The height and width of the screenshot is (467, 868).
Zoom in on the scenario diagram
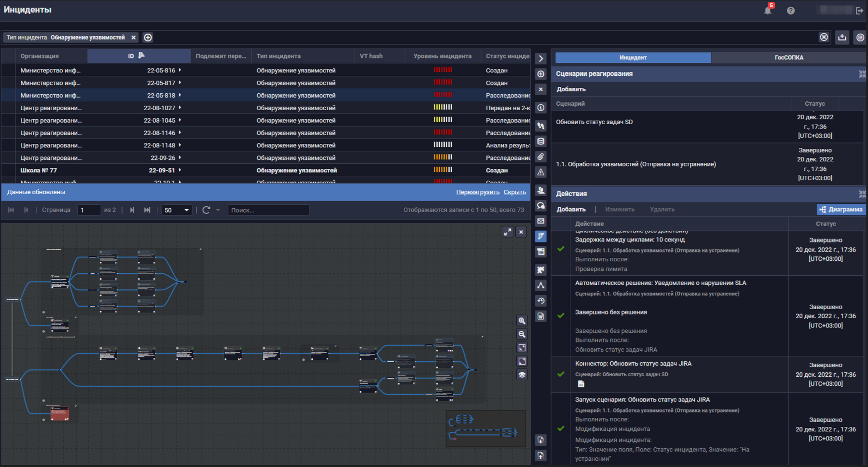pos(522,321)
